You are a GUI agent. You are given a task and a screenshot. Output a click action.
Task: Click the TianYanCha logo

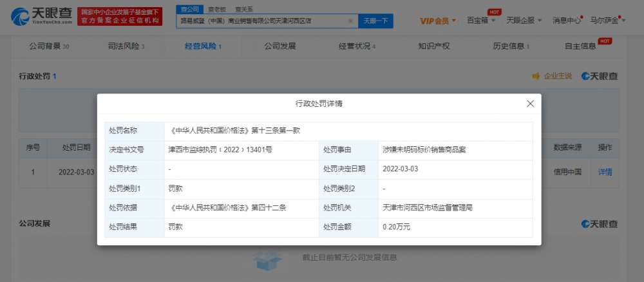click(41, 17)
